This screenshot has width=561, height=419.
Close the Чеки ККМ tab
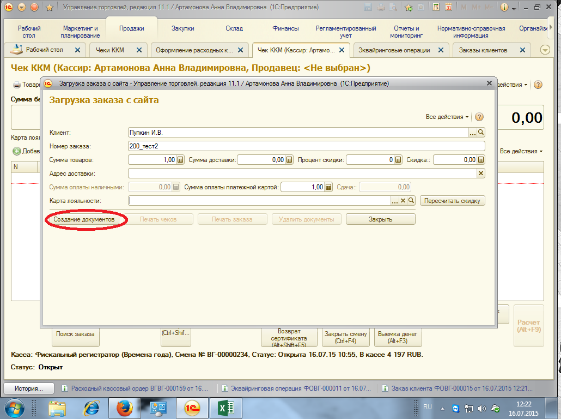point(139,50)
